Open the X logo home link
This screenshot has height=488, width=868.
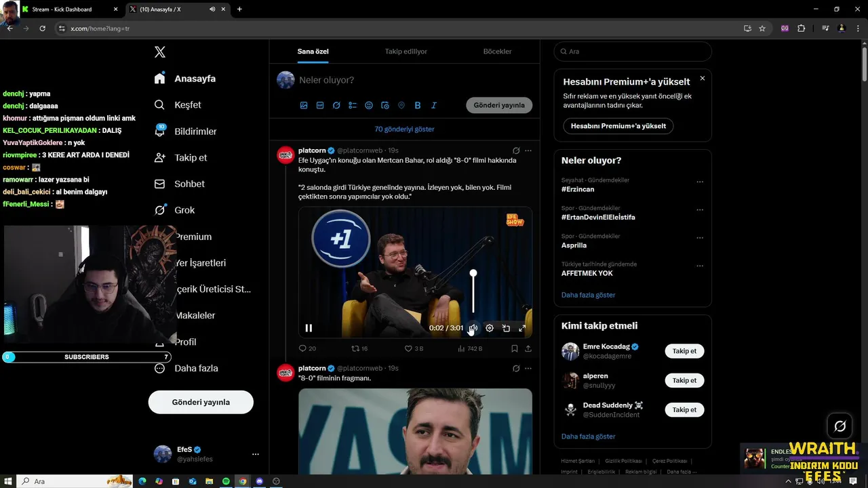160,52
